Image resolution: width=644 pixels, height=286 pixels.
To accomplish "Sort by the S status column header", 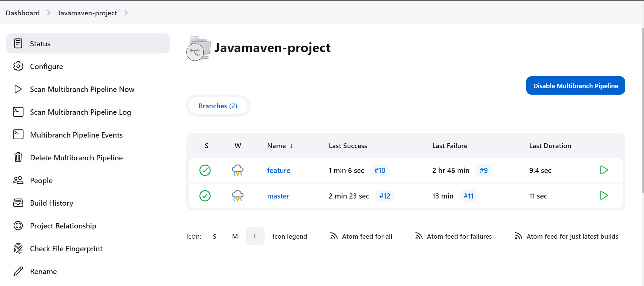I will [x=207, y=146].
